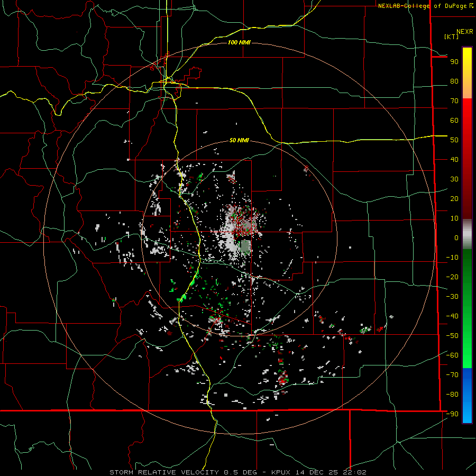Viewport: 476px width, 476px height.
Task: Click the 10 value on velocity scale
Action: 454,218
